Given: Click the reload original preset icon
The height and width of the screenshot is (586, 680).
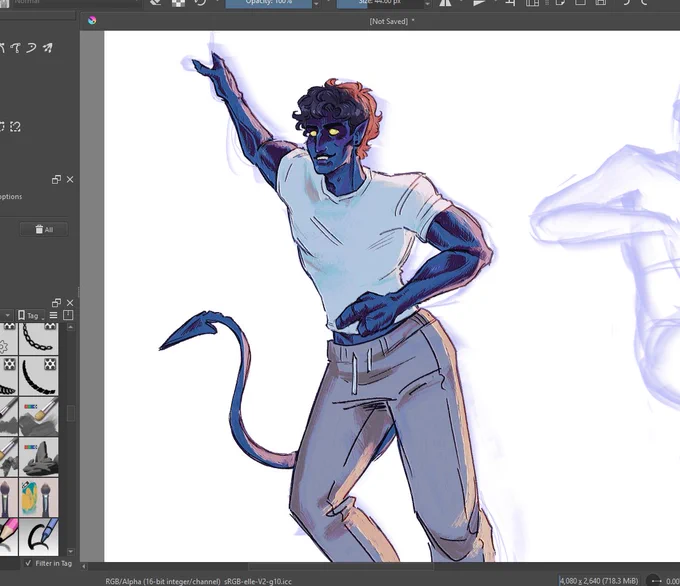Looking at the screenshot, I should pos(200,3).
